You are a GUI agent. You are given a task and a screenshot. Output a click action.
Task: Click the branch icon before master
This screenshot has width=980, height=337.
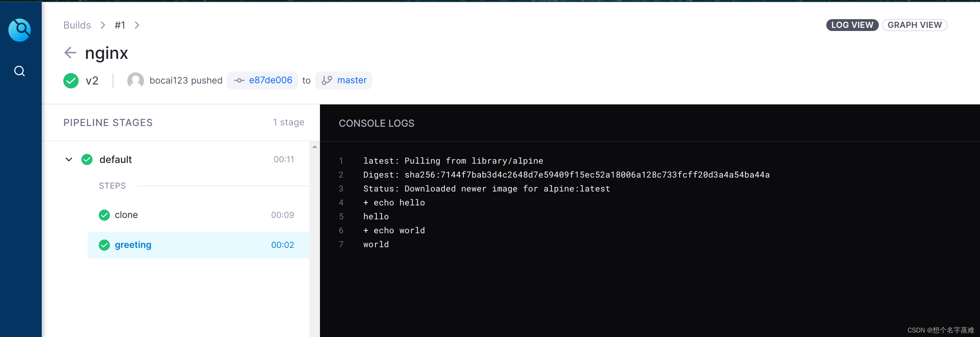(327, 80)
